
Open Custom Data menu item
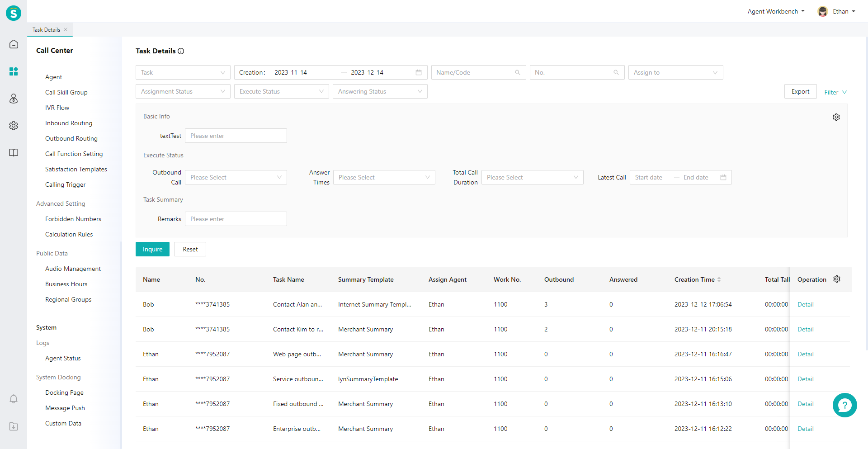point(63,423)
